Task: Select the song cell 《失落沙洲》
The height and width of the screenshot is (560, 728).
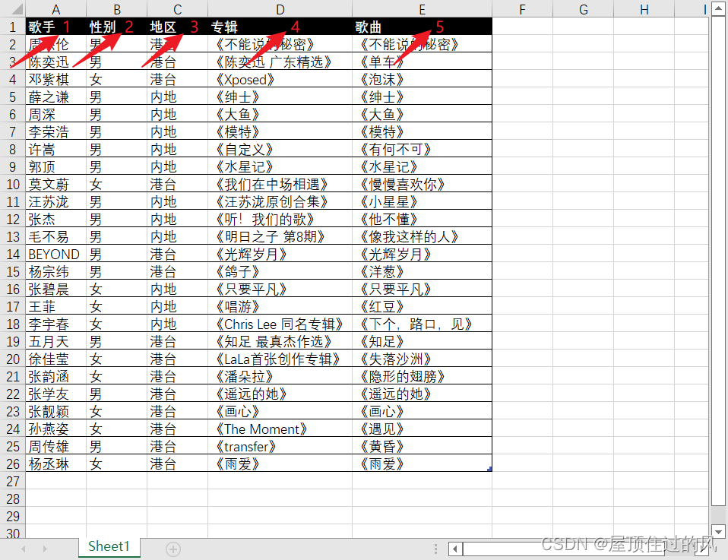Action: 422,359
